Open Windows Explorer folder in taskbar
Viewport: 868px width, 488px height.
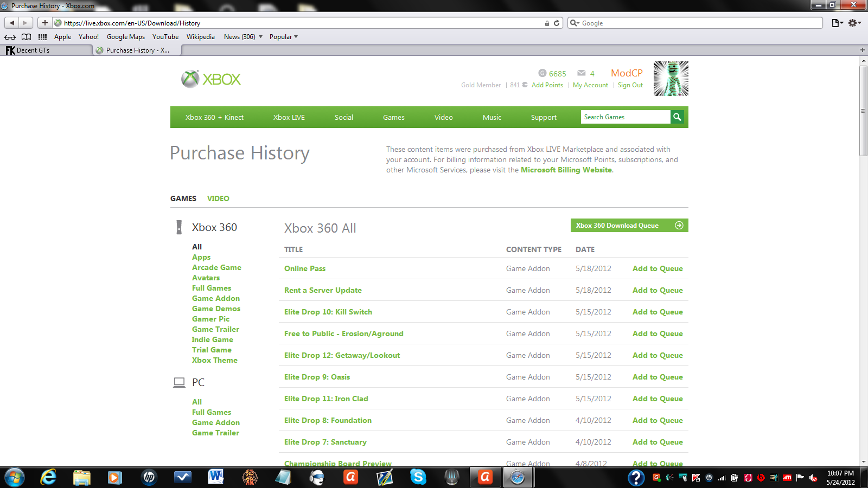82,477
